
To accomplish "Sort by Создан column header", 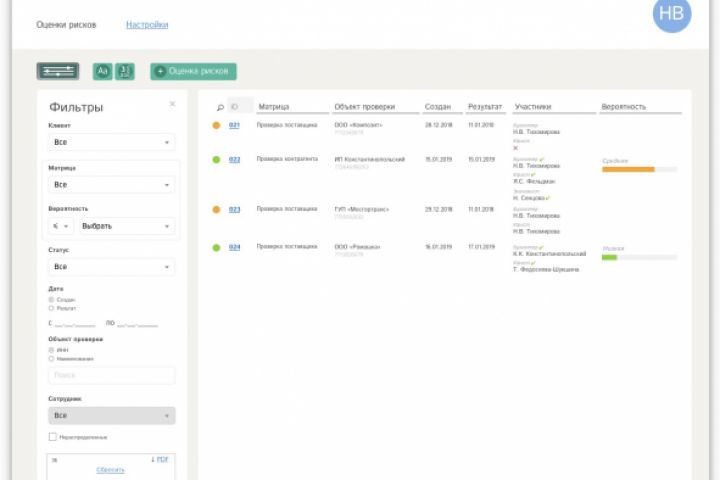I will click(438, 107).
